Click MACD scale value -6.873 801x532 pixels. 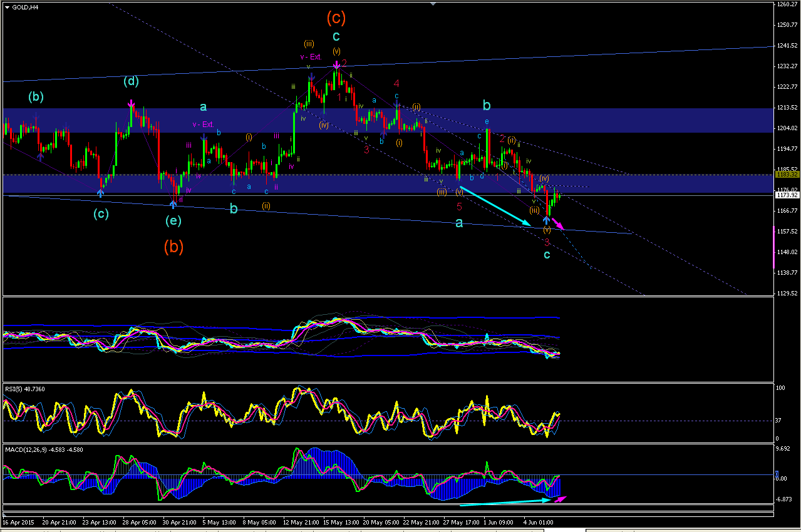point(785,499)
